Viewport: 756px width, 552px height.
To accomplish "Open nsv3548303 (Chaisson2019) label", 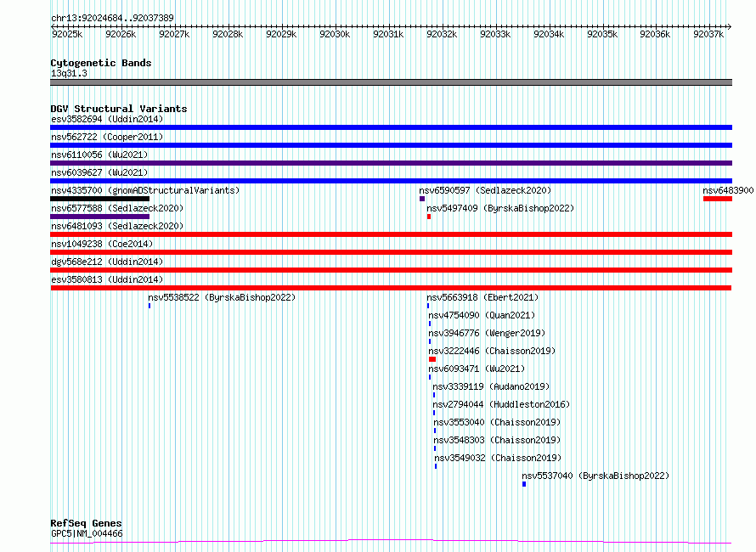I will coord(497,440).
